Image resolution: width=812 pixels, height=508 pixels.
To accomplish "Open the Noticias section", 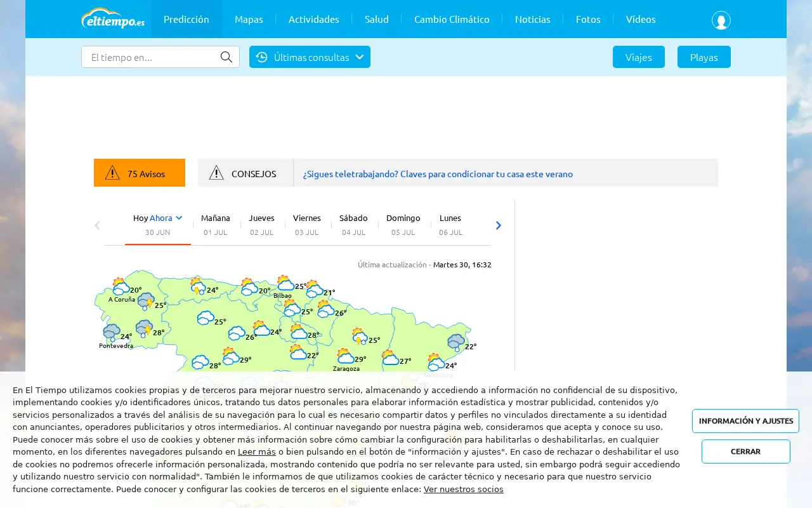I will pos(533,19).
